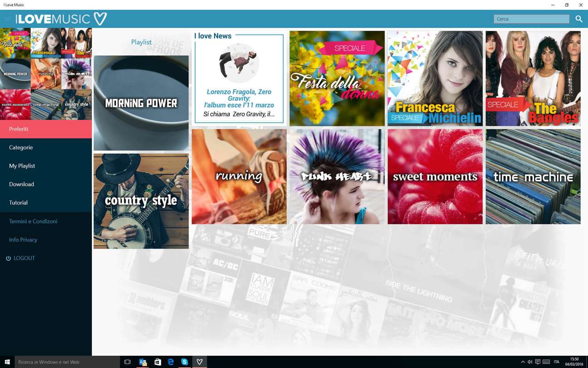Open the large The Bangles special tile
This screenshot has height=368, width=588.
[533, 79]
